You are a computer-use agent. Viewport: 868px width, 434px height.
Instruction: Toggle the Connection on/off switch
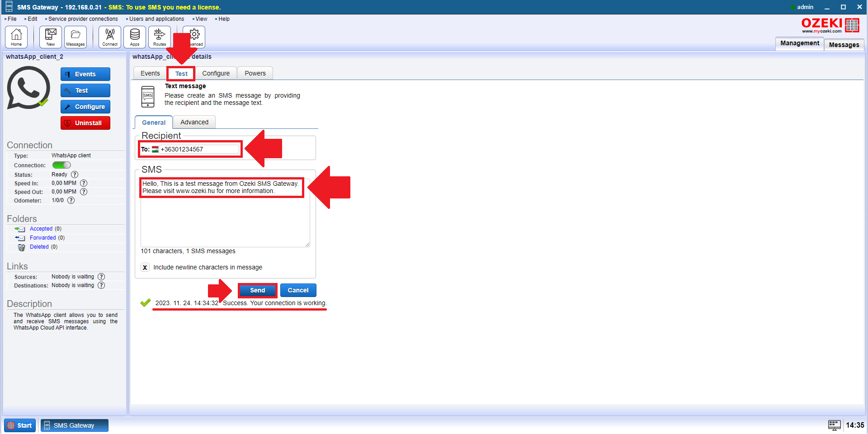pyautogui.click(x=61, y=165)
